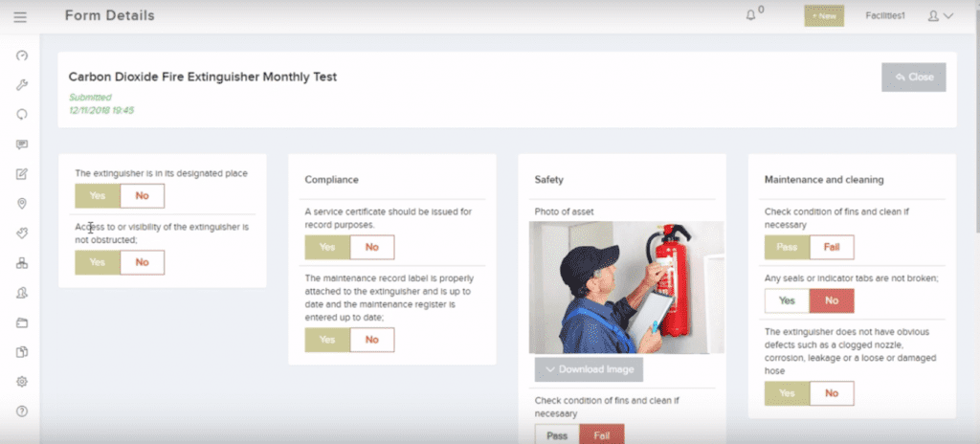Select No for service certificate issued

pos(372,247)
